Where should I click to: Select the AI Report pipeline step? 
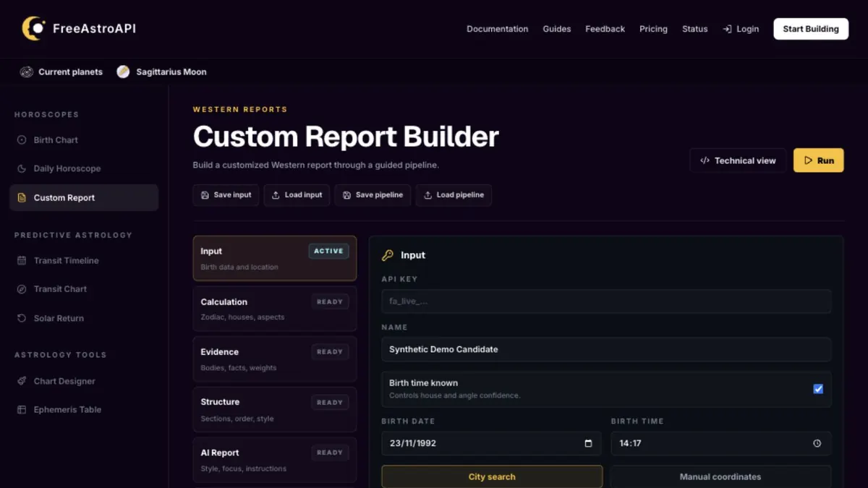[x=275, y=460]
